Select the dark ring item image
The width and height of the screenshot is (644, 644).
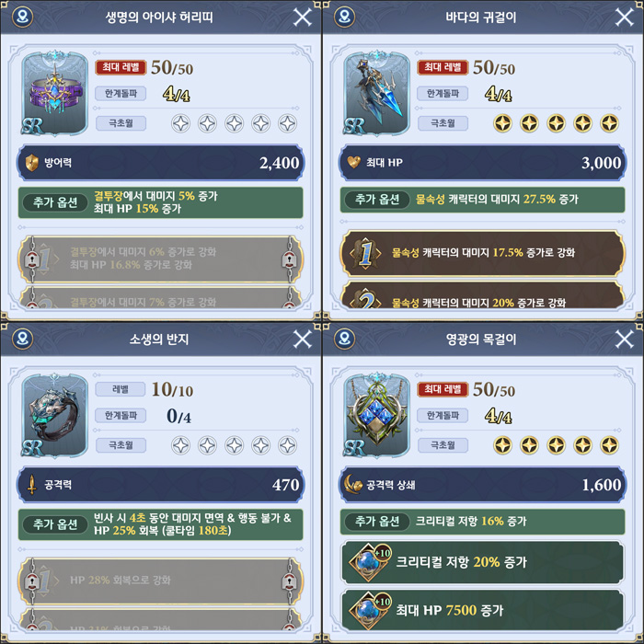click(x=55, y=415)
